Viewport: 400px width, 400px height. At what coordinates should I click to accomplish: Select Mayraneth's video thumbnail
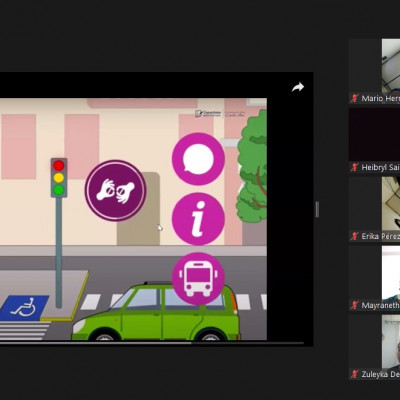click(374, 278)
